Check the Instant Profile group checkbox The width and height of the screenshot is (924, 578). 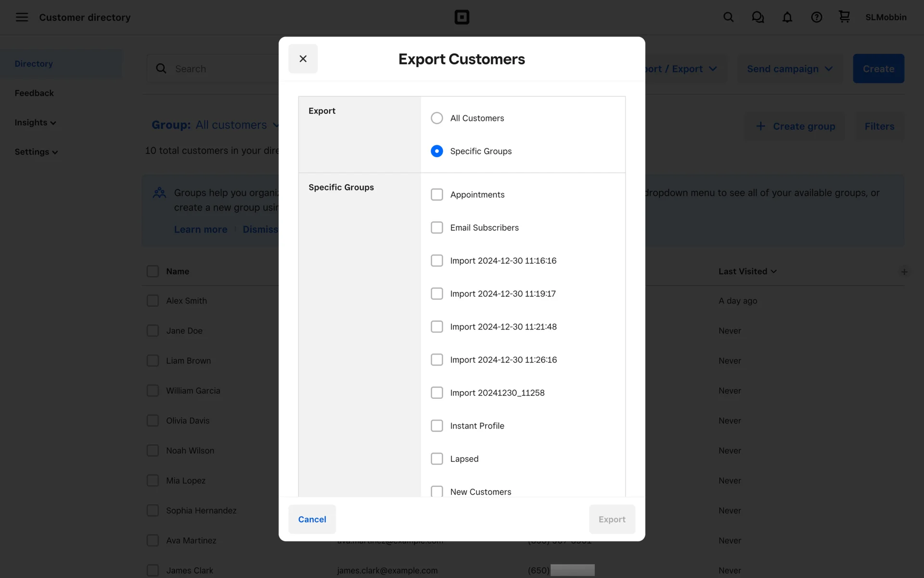(x=437, y=426)
